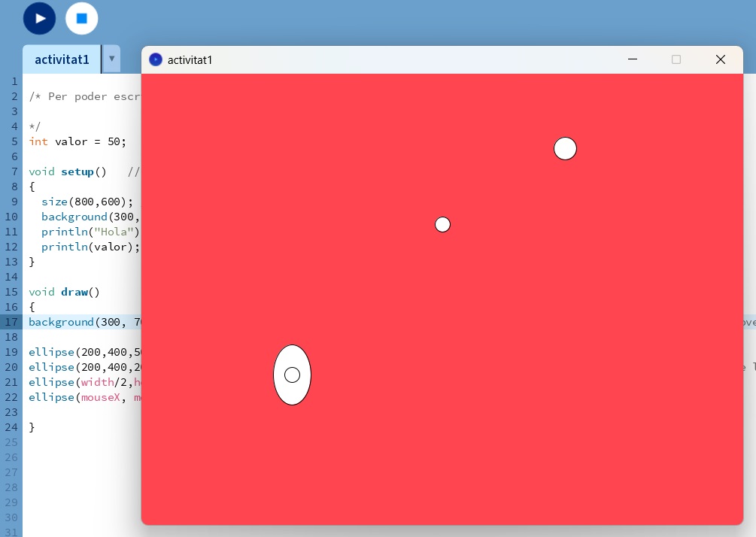This screenshot has width=756, height=537.
Task: Minimize the activitat1 sketch window
Action: (633, 59)
